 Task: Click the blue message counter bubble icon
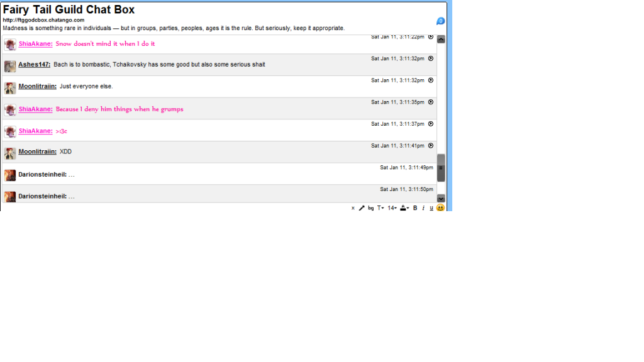point(440,21)
